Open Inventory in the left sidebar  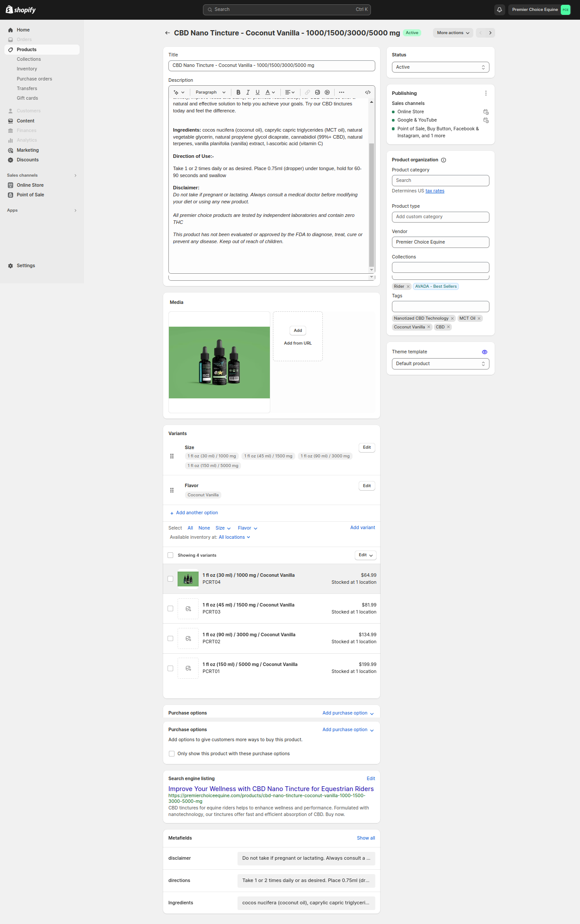pyautogui.click(x=27, y=69)
